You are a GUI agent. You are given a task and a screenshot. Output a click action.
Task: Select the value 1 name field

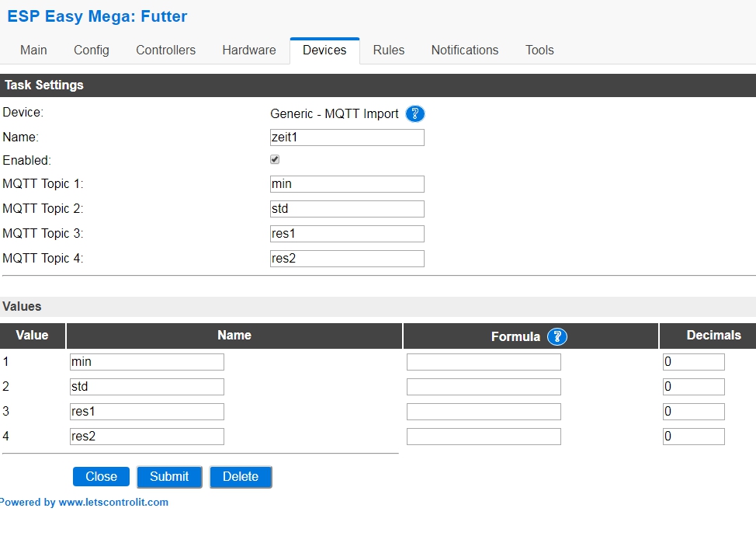(147, 362)
